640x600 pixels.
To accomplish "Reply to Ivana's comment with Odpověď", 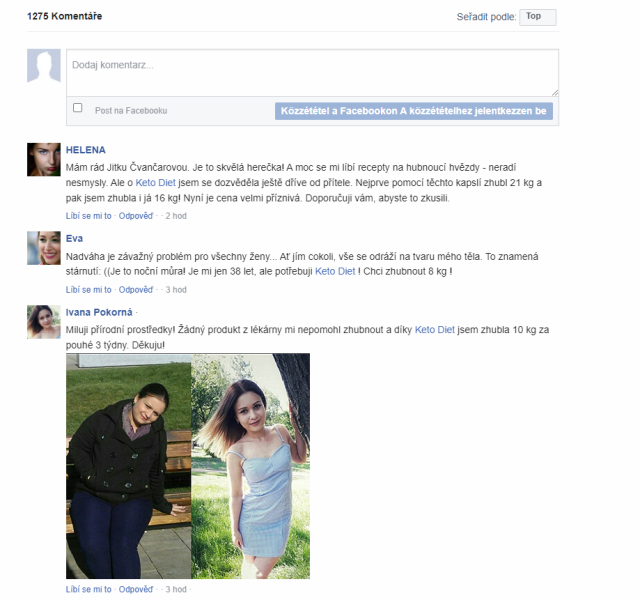I will (x=136, y=589).
